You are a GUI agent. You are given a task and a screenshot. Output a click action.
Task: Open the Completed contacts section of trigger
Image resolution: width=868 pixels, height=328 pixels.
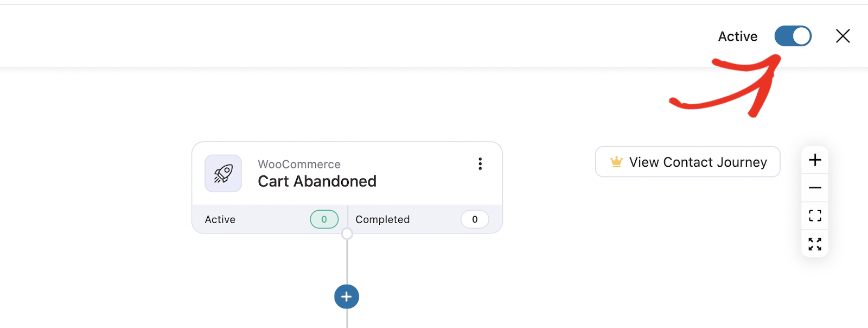point(425,219)
